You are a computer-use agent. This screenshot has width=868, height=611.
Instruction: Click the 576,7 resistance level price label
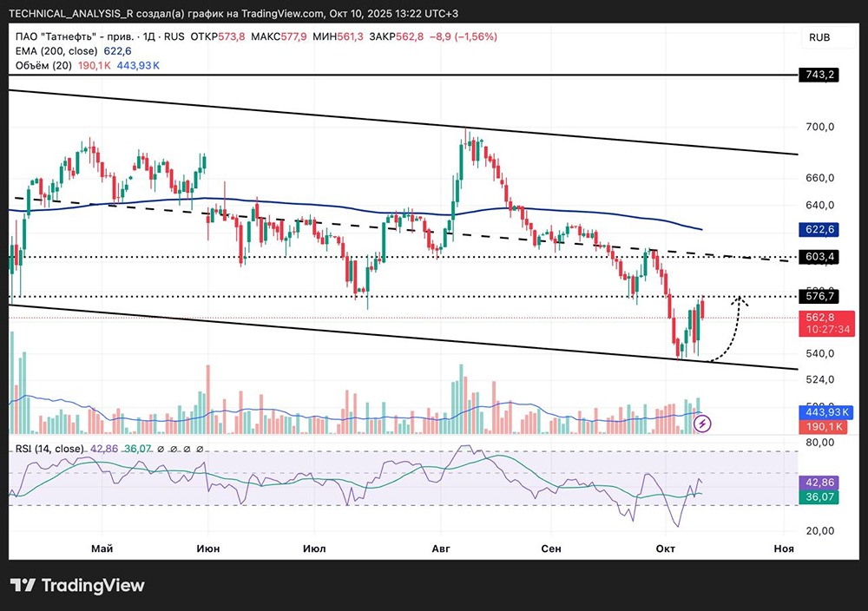pos(820,296)
